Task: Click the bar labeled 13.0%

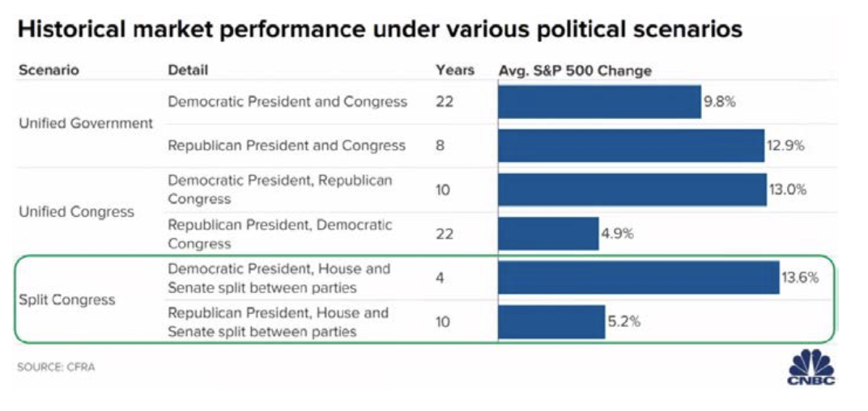Action: tap(632, 189)
